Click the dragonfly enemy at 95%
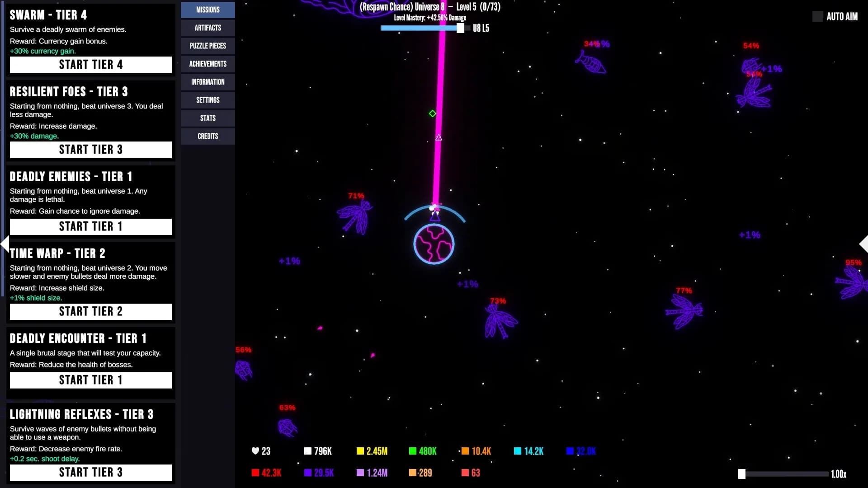868x488 pixels. (x=852, y=282)
